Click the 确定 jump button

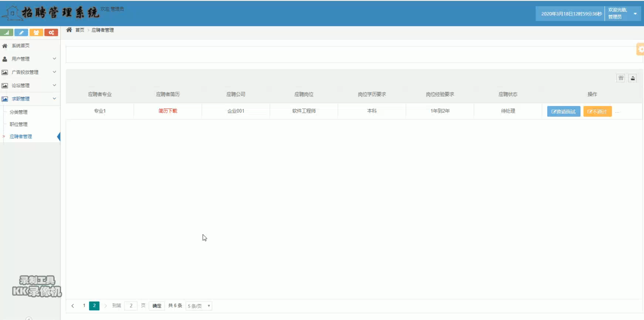157,306
